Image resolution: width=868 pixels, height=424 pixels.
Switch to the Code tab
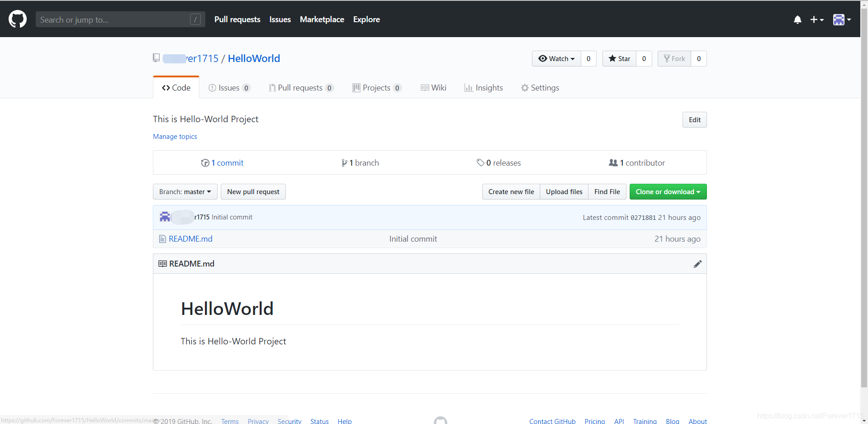coord(176,88)
